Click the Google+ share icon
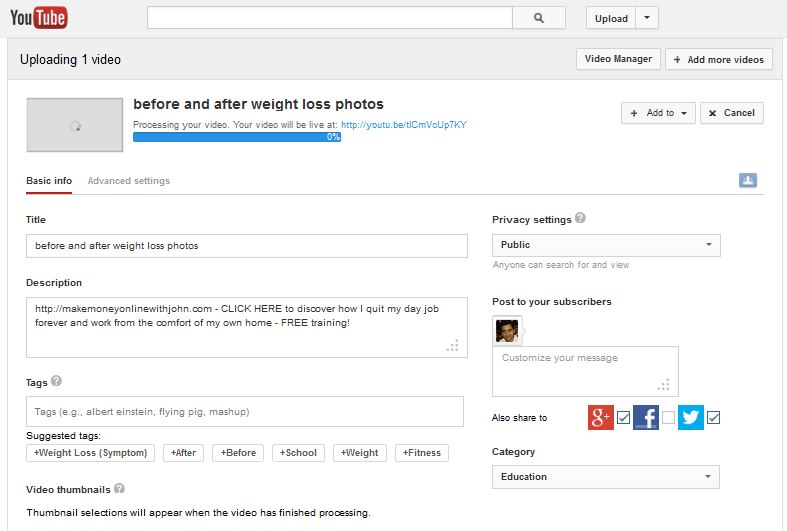Viewport: 787px width, 531px height. point(600,417)
